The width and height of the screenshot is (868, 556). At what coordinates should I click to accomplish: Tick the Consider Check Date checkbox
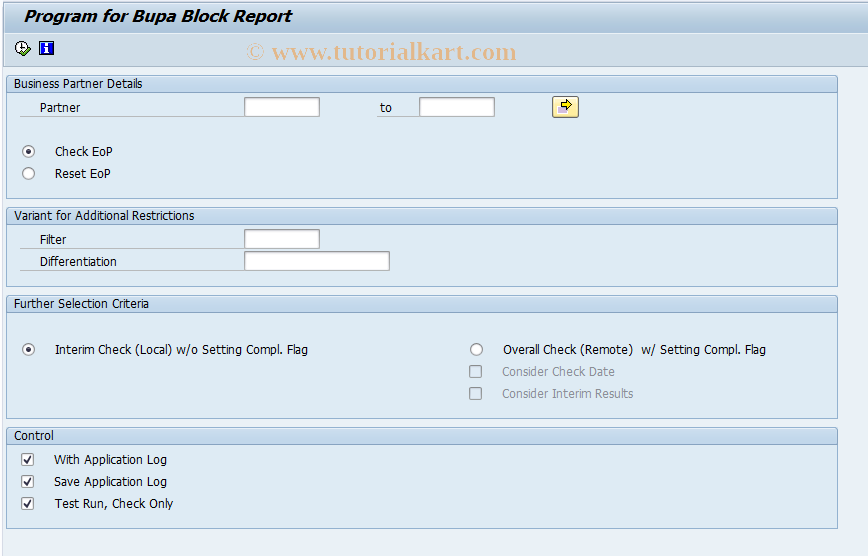point(476,372)
